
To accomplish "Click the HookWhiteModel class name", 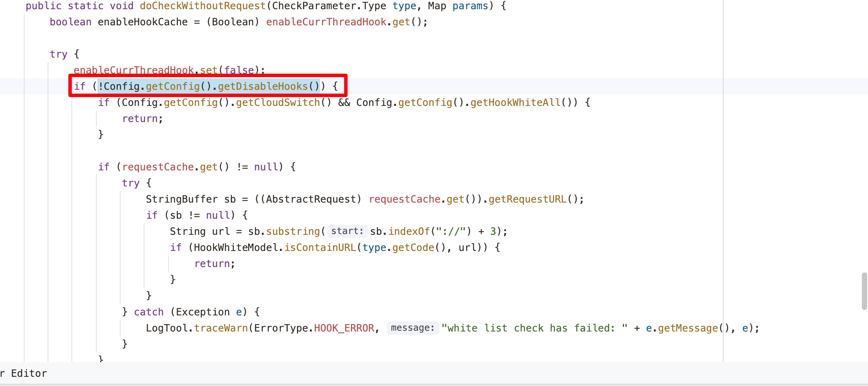I will pos(235,247).
